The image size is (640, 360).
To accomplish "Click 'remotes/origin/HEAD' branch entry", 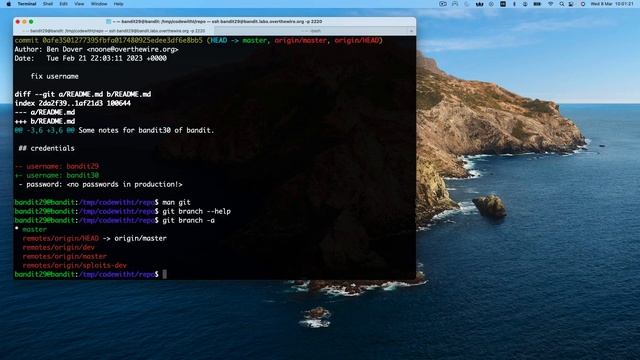I will [x=60, y=238].
